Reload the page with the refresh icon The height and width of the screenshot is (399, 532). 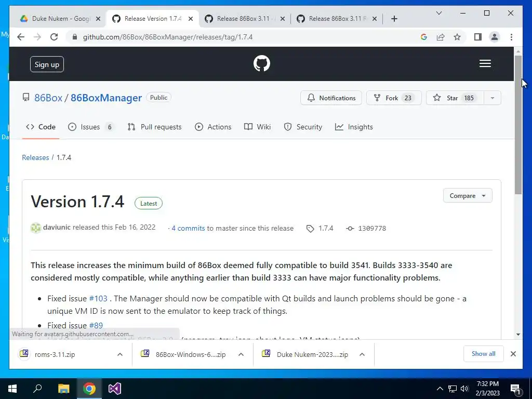tap(54, 37)
